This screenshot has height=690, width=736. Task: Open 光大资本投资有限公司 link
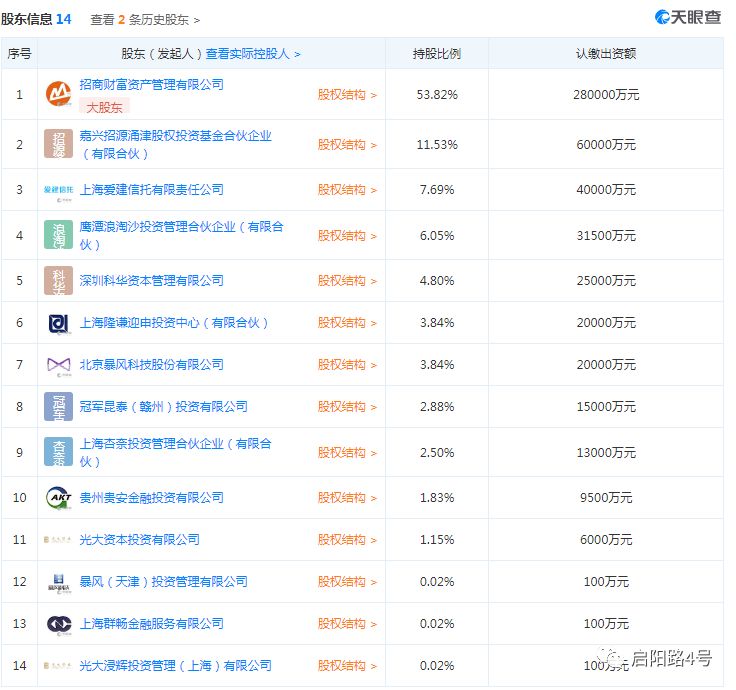coord(139,540)
